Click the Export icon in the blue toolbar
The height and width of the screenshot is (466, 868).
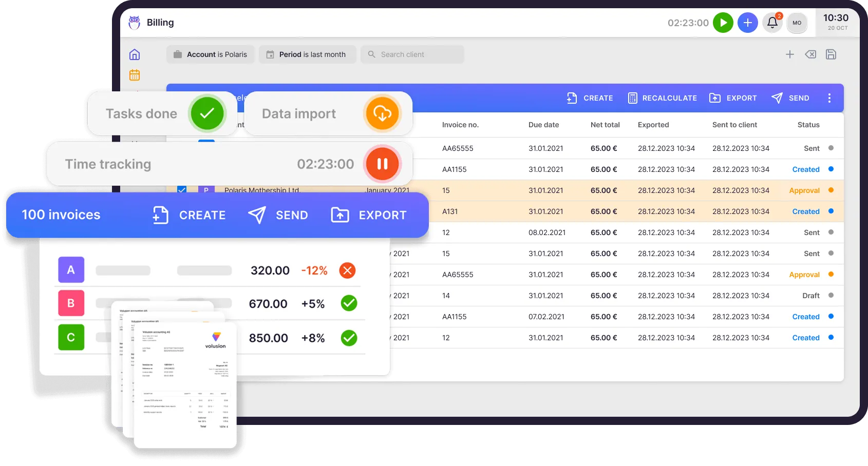714,98
